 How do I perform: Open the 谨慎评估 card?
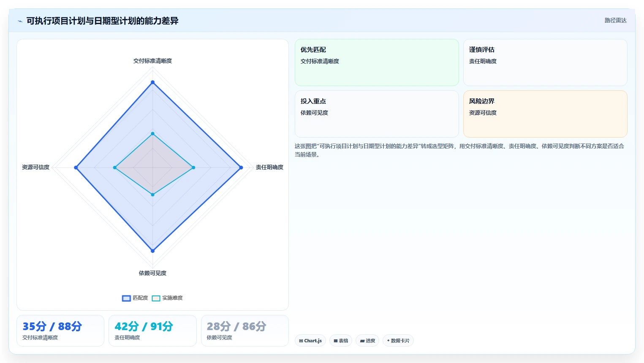pyautogui.click(x=545, y=62)
